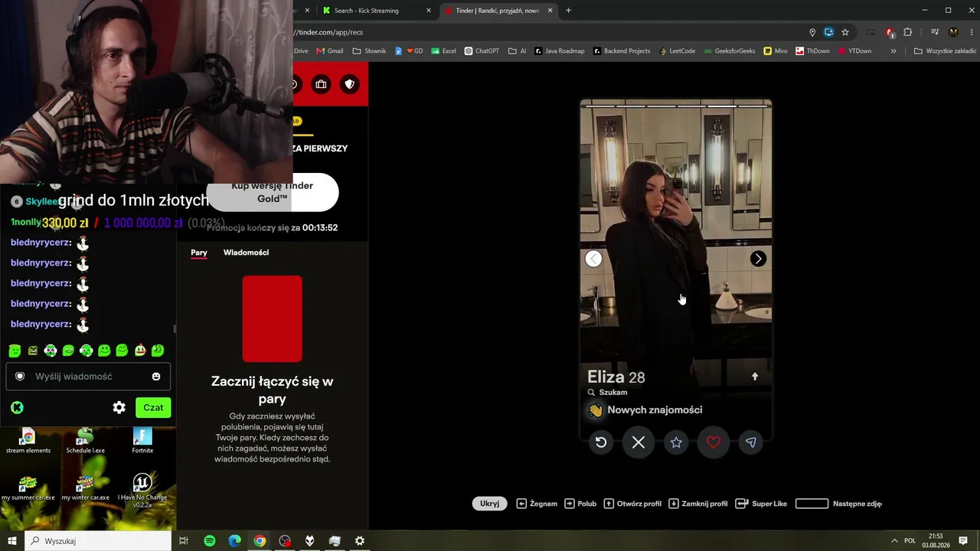
Task: Expand the hidden bookmarks chevron
Action: click(x=893, y=51)
